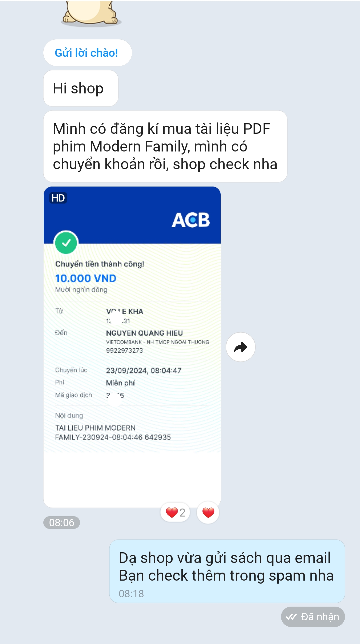
Task: Tap the forward arrow beside the receipt
Action: (x=241, y=347)
